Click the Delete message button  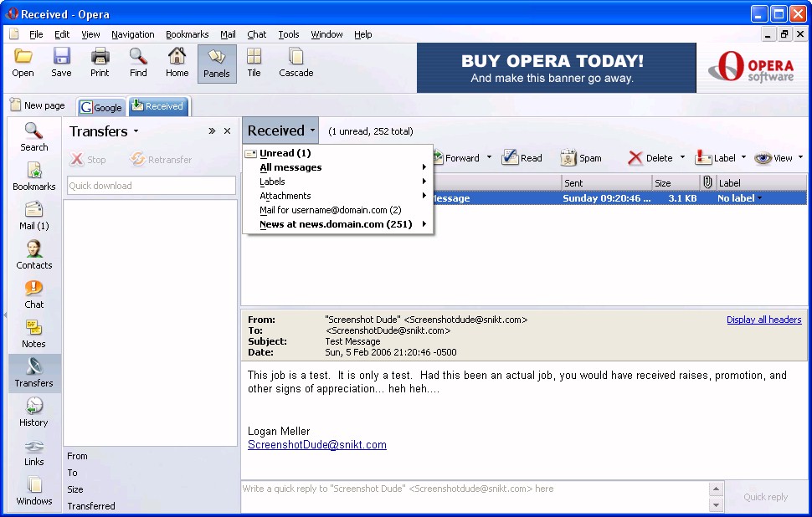(x=650, y=158)
